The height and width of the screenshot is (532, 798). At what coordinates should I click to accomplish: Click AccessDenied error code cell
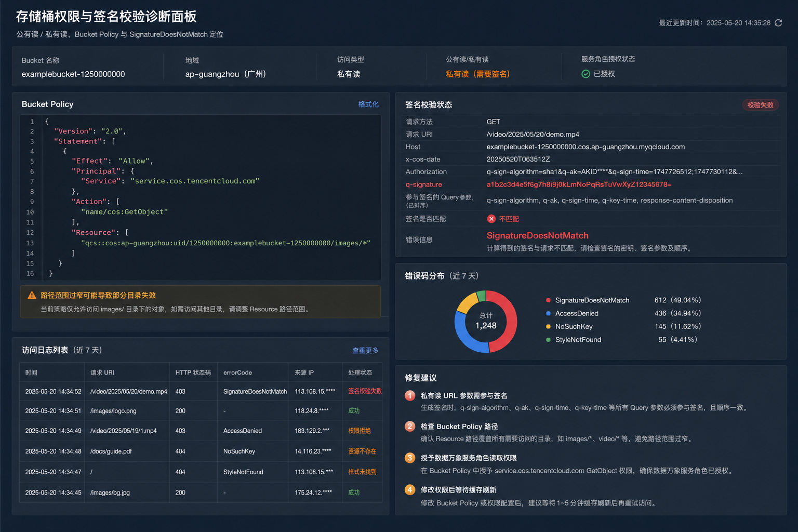(x=243, y=431)
